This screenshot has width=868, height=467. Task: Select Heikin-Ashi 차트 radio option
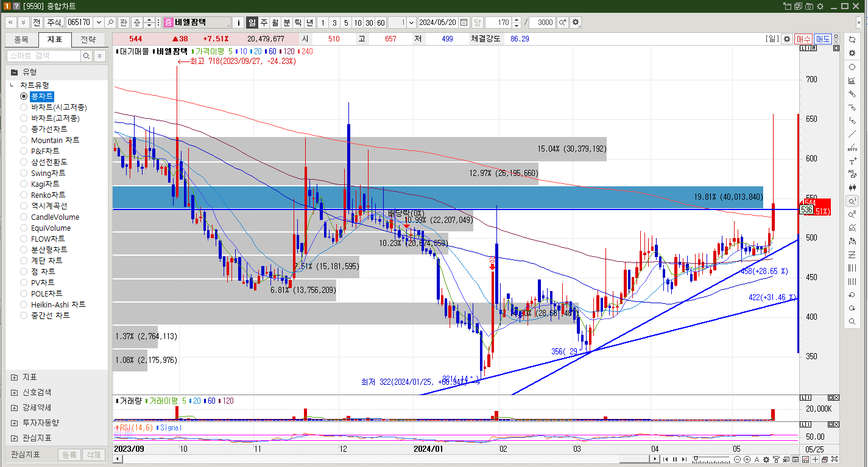(x=24, y=304)
